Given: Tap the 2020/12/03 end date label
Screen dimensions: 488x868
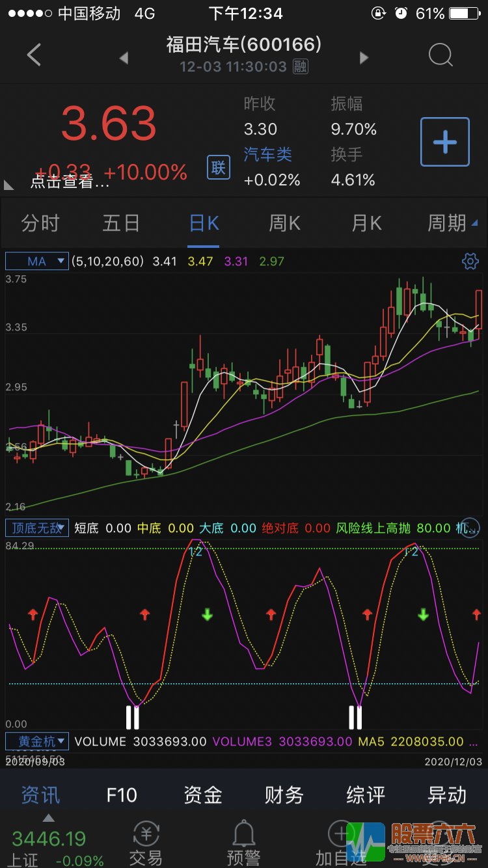Looking at the screenshot, I should tap(454, 761).
